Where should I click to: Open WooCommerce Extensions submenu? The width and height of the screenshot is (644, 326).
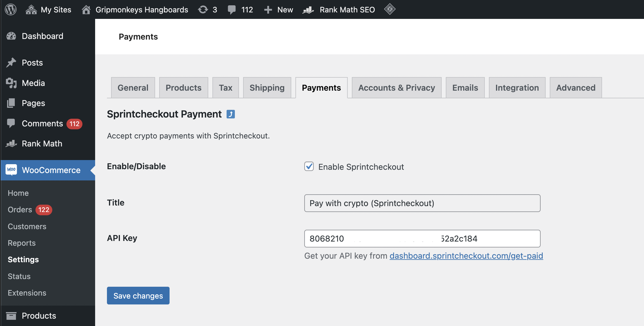(x=27, y=293)
